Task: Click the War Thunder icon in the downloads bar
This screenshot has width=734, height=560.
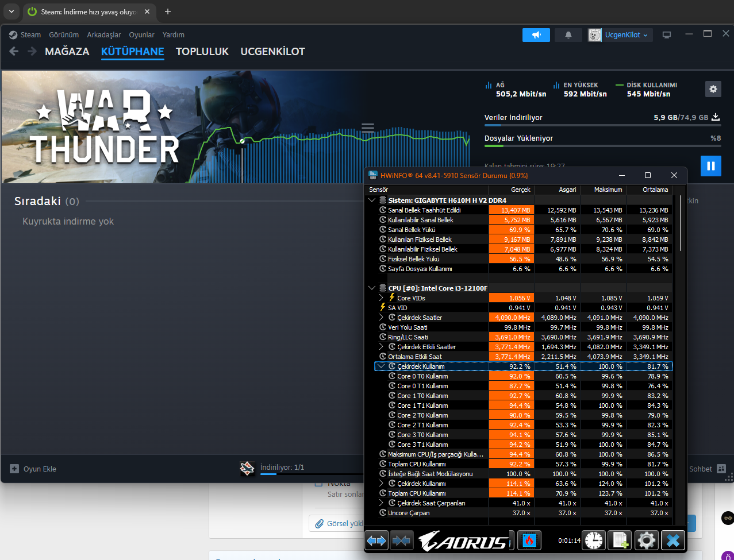Action: pyautogui.click(x=247, y=469)
